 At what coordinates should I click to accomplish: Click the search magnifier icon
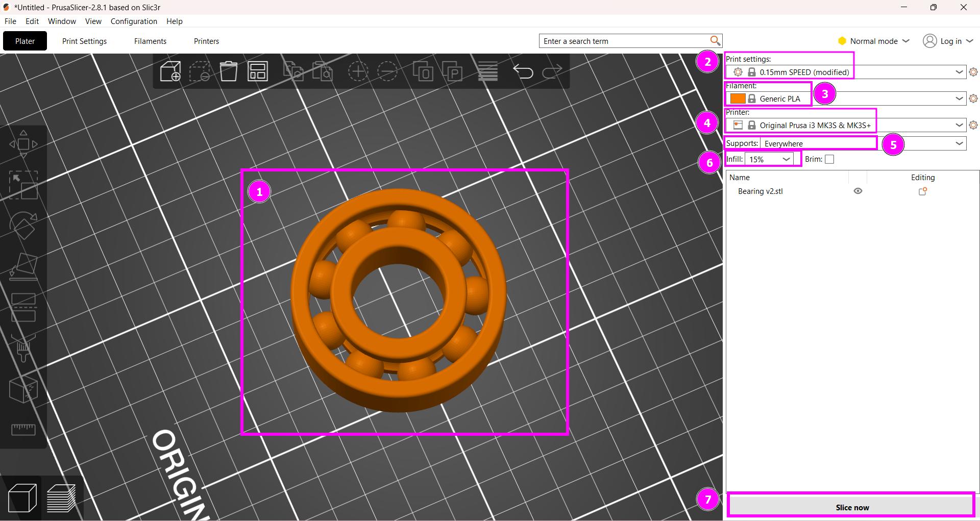coord(715,41)
